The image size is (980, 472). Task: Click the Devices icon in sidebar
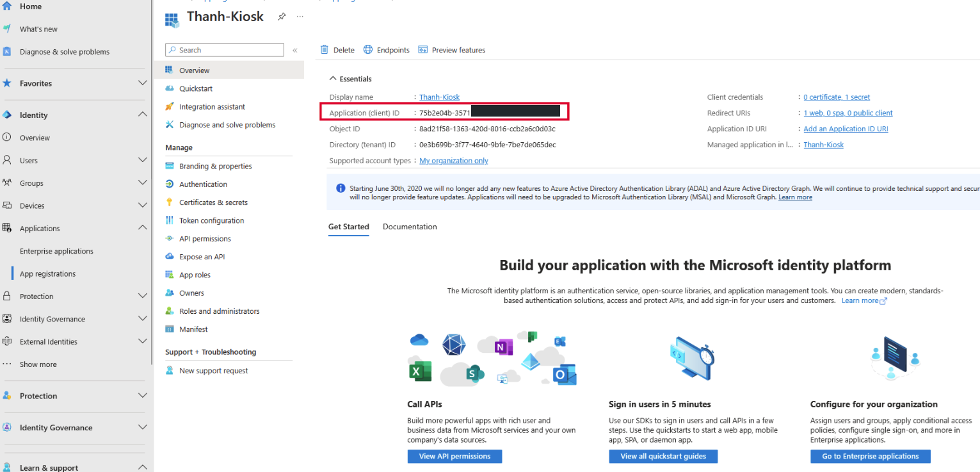[x=7, y=206]
